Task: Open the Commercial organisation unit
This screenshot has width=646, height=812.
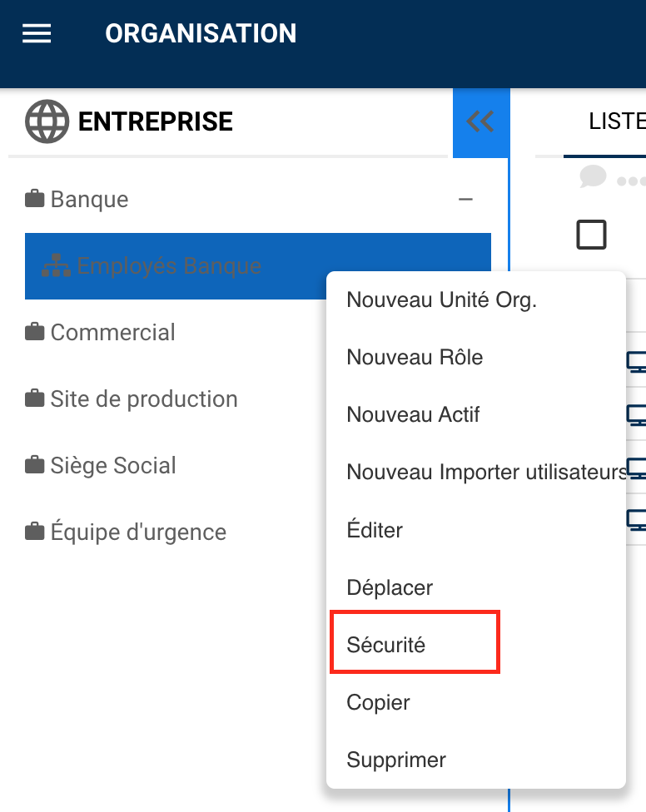Action: 112,333
